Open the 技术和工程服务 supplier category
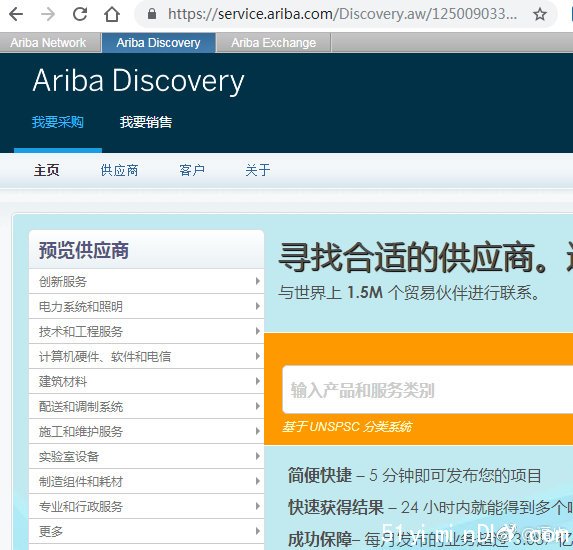Viewport: 573px width, 550px height. pyautogui.click(x=146, y=331)
